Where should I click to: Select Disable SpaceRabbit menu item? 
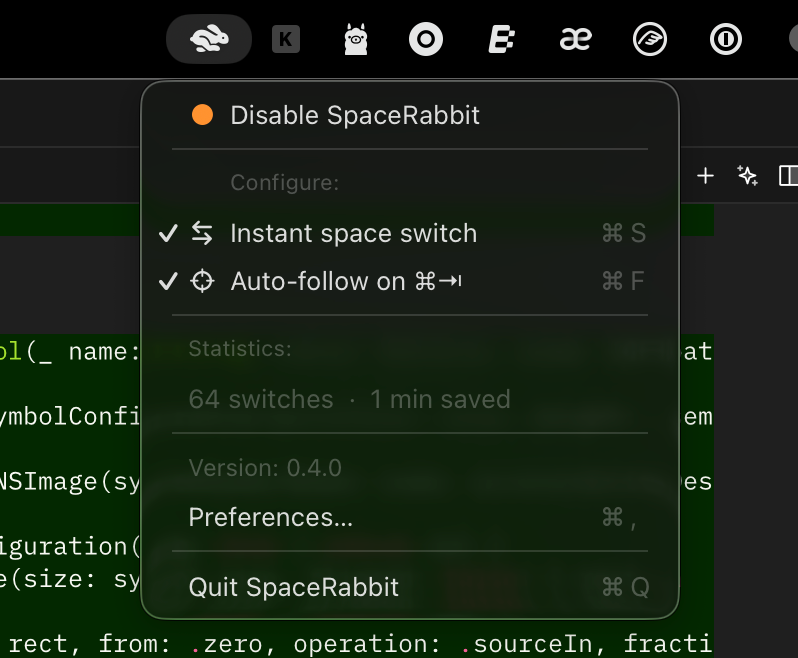354,115
